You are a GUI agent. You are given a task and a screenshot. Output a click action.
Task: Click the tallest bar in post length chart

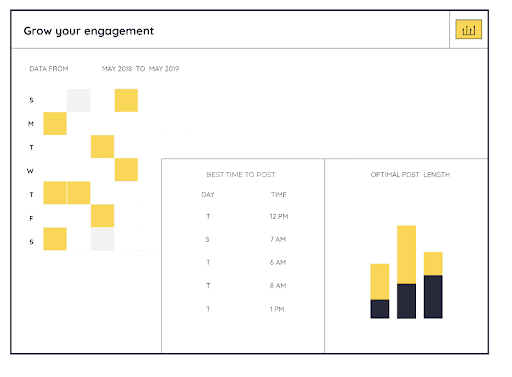tap(406, 272)
